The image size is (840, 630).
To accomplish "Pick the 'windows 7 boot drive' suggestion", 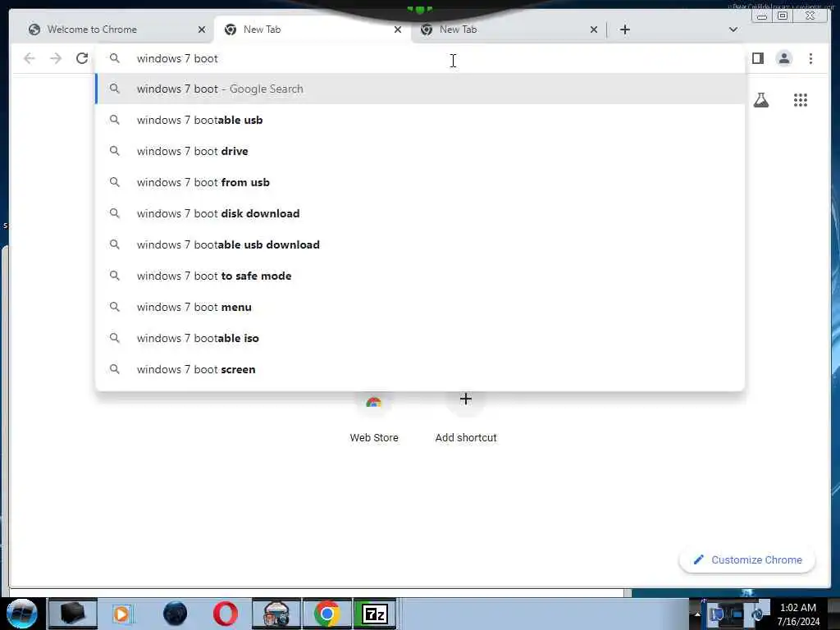I will [420, 151].
